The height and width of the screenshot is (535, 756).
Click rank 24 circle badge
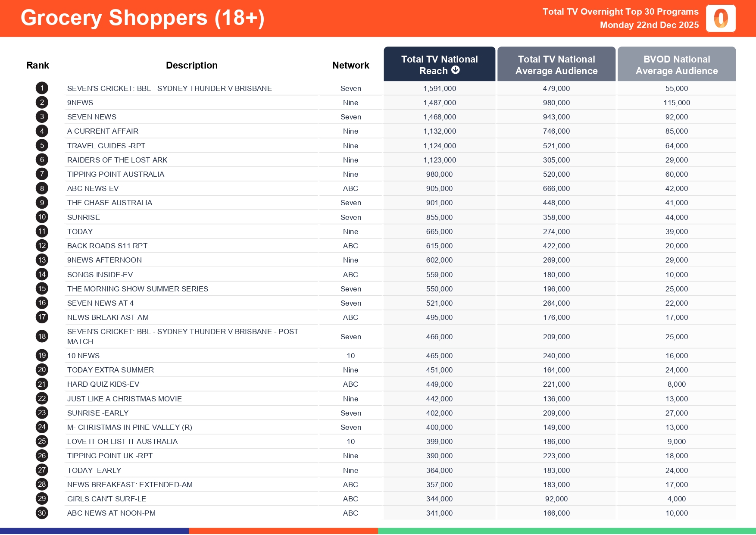(42, 427)
